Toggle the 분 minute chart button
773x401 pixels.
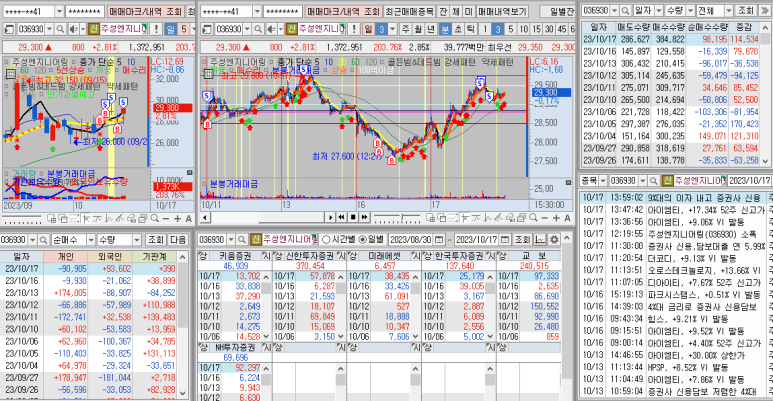click(445, 30)
